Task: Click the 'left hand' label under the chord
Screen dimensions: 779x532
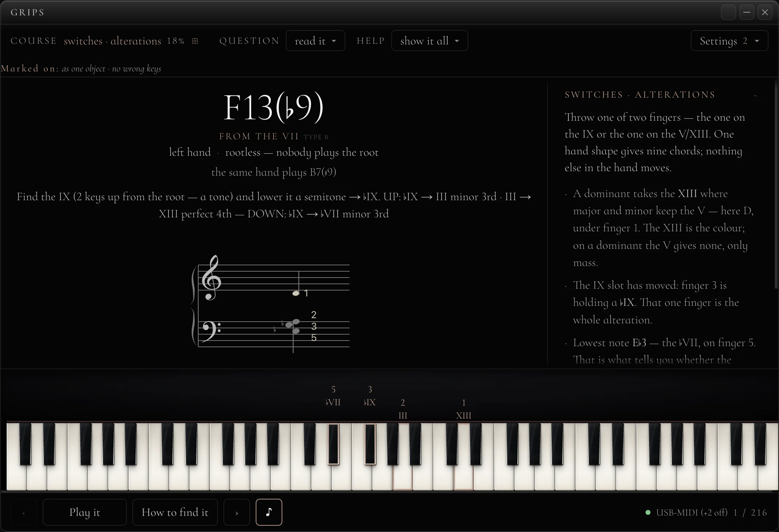Action: pyautogui.click(x=190, y=152)
